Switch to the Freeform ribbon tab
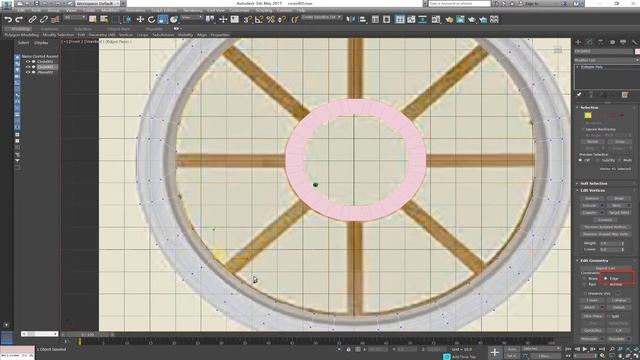This screenshot has height=360, width=640. coord(49,29)
